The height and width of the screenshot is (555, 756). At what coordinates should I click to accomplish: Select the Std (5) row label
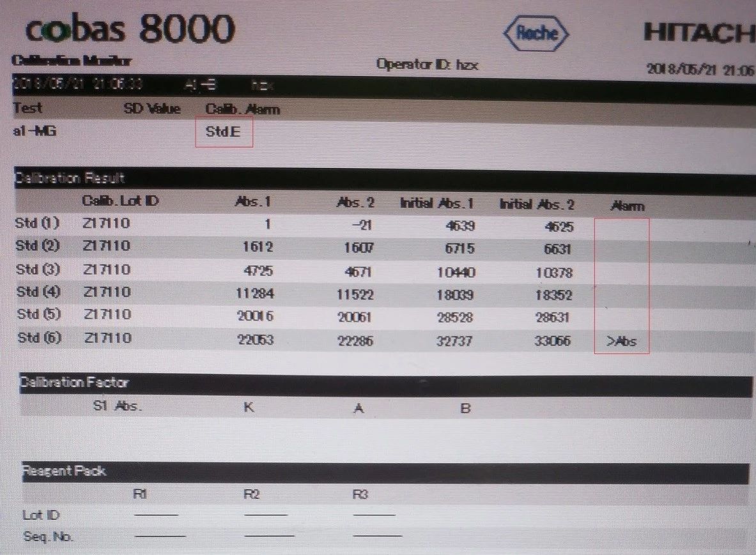click(x=39, y=314)
